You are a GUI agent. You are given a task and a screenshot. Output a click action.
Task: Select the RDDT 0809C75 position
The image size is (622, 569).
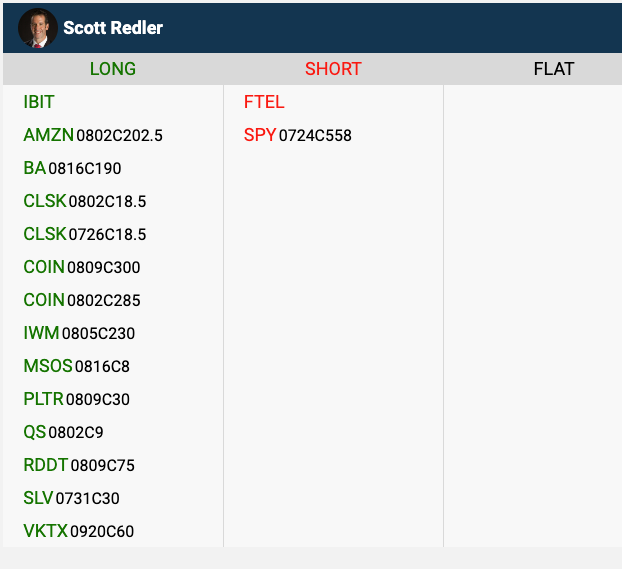78,465
